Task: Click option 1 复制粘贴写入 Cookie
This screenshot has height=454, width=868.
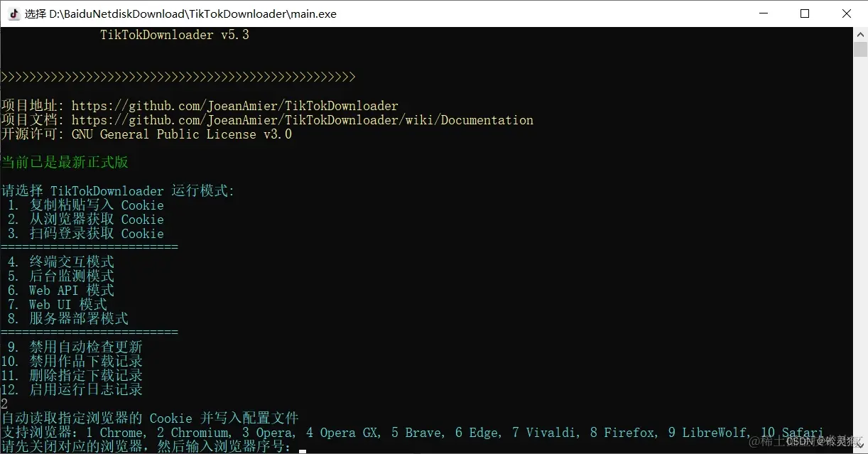Action: pyautogui.click(x=86, y=205)
